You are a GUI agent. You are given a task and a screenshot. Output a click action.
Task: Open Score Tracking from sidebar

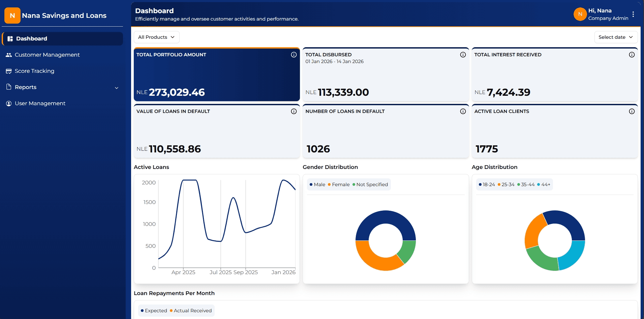[x=34, y=71]
